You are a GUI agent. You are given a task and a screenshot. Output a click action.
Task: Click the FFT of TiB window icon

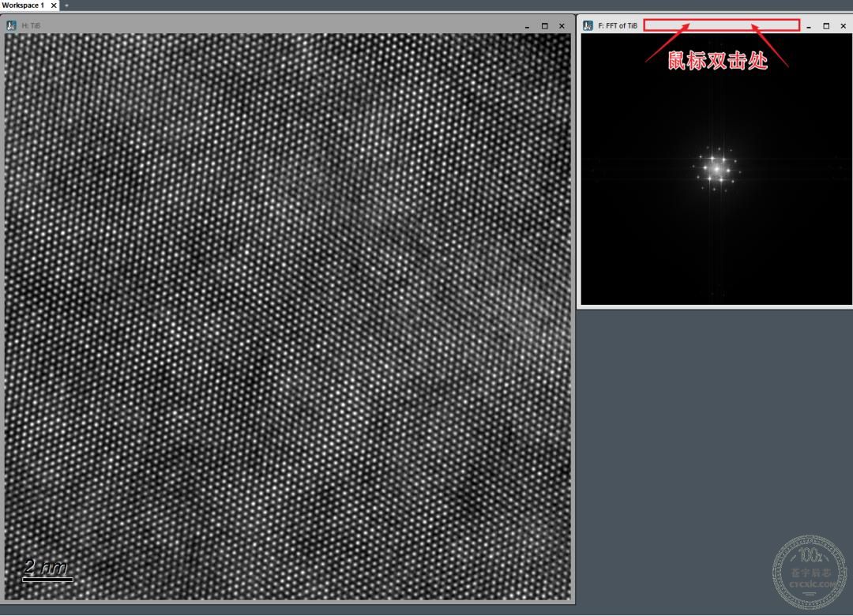tap(588, 25)
